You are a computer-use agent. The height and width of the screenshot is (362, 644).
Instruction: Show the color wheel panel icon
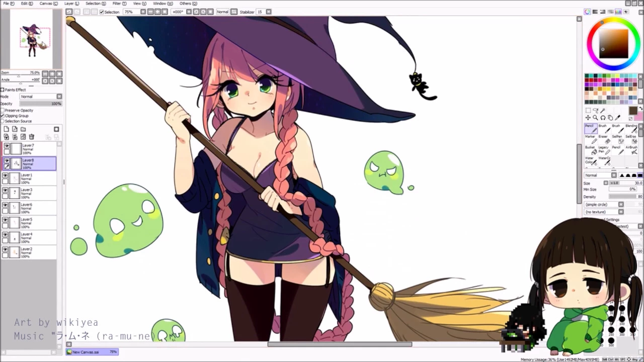tap(587, 12)
